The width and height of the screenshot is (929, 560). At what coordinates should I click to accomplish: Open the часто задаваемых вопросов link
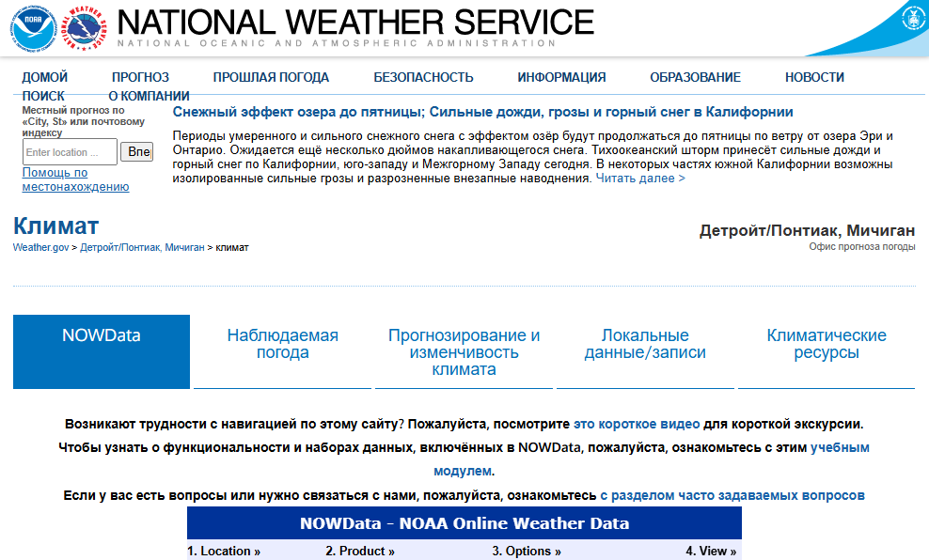[x=732, y=495]
